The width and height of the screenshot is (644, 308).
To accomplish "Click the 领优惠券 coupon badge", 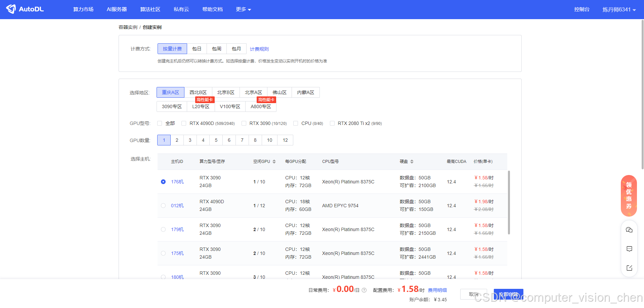I will pyautogui.click(x=629, y=195).
